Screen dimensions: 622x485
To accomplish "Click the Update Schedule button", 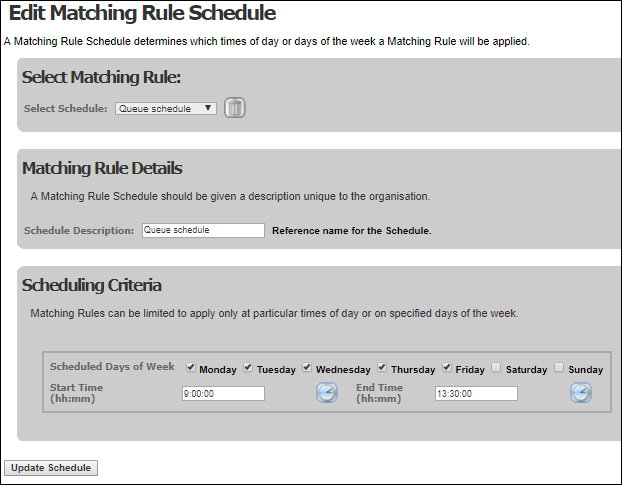I will [51, 468].
